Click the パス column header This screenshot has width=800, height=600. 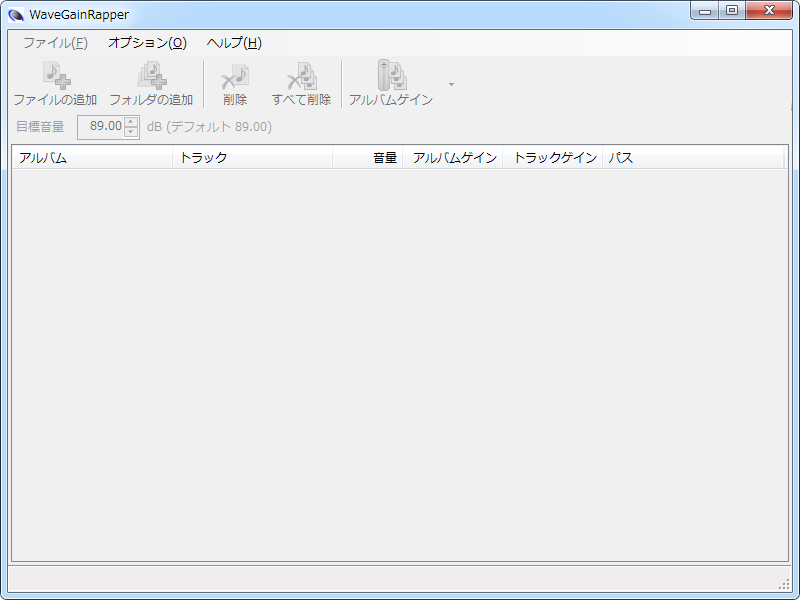[692, 158]
